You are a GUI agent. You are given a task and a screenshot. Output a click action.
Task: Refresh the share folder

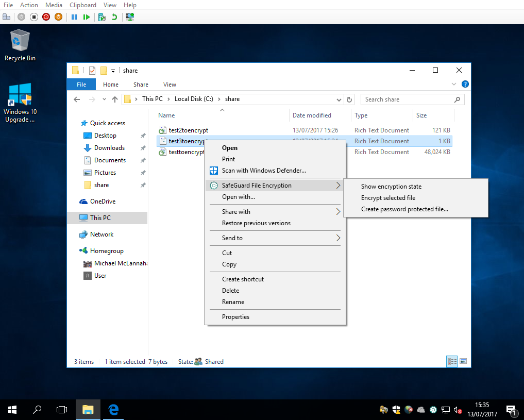point(349,99)
